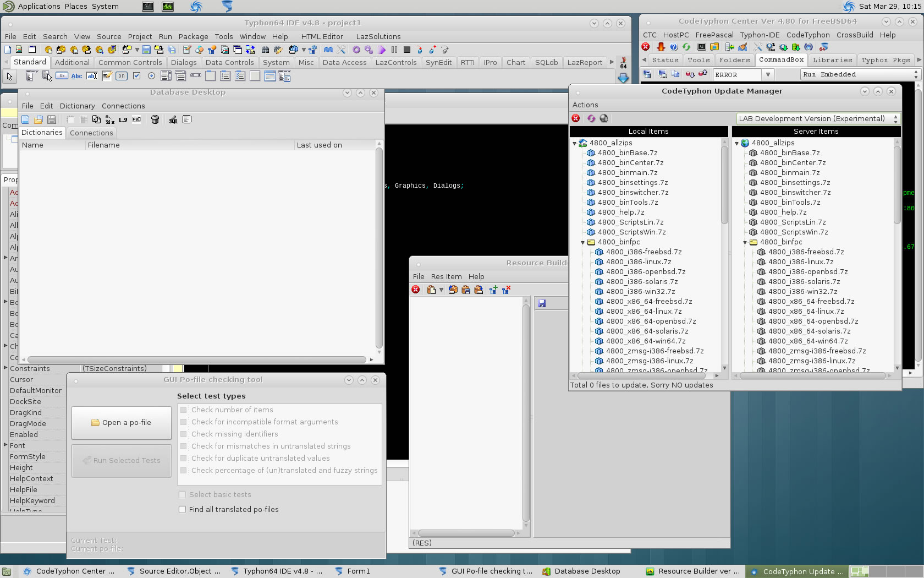Viewport: 924px width, 578px height.
Task: Tick 'Check for mismatches in untranslated strings' checkbox
Action: (x=184, y=446)
